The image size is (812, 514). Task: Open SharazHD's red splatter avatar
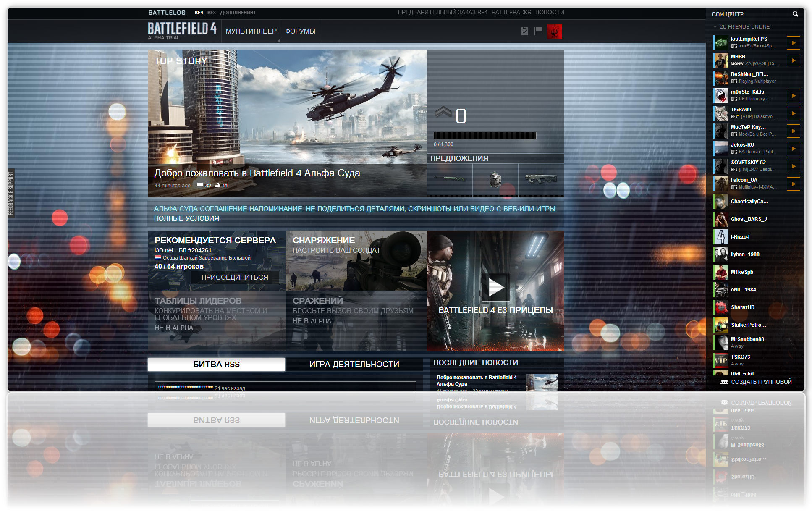tap(721, 307)
